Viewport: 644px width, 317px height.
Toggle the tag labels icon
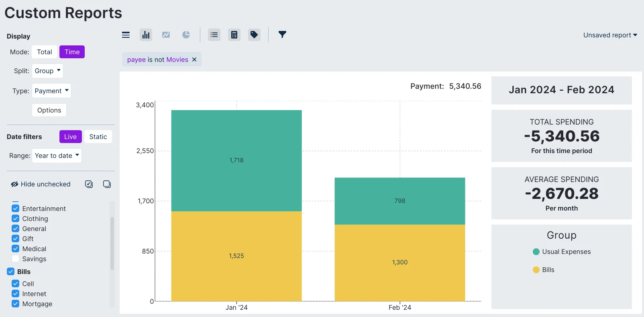point(254,35)
